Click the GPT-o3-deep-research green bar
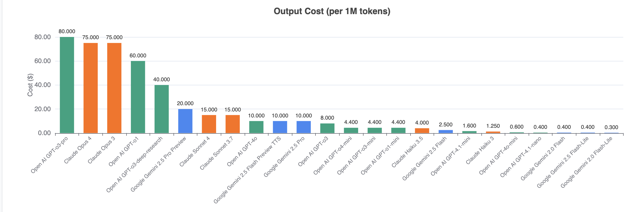Image resolution: width=644 pixels, height=212 pixels. click(162, 109)
